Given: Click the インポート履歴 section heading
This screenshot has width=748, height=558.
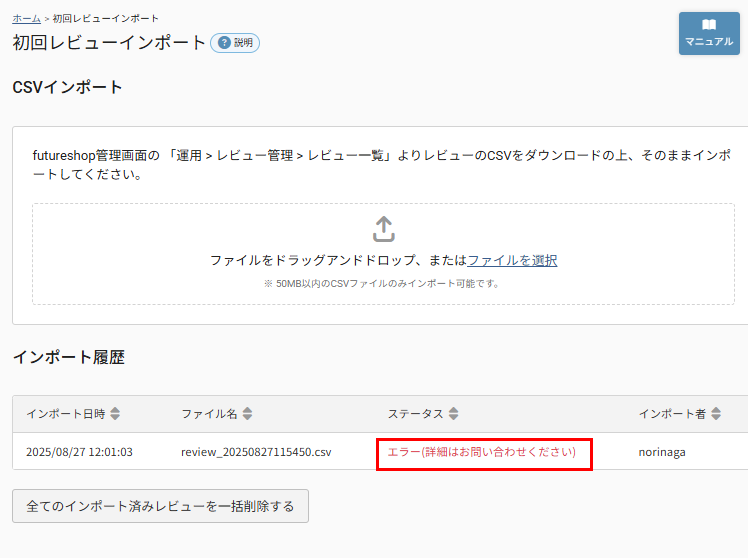Looking at the screenshot, I should (x=68, y=357).
